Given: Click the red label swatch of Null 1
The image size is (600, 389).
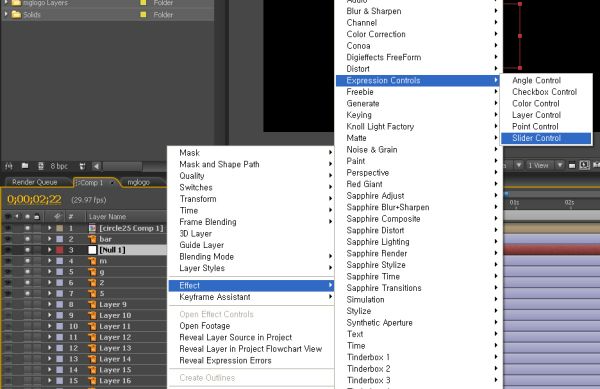Looking at the screenshot, I should click(60, 250).
